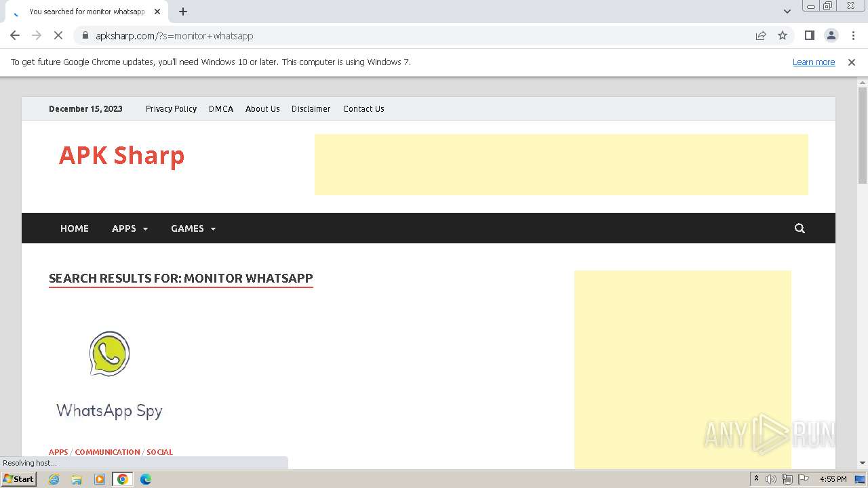Image resolution: width=868 pixels, height=488 pixels.
Task: Click the sidebar advertisement placeholder
Action: 683,369
